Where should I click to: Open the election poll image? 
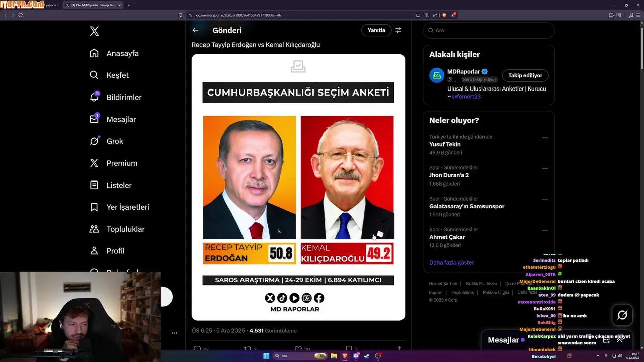[298, 187]
